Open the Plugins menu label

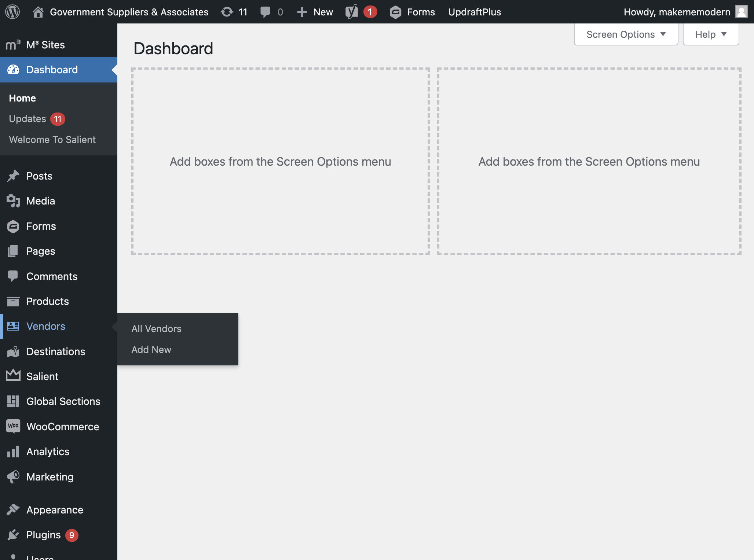[44, 535]
